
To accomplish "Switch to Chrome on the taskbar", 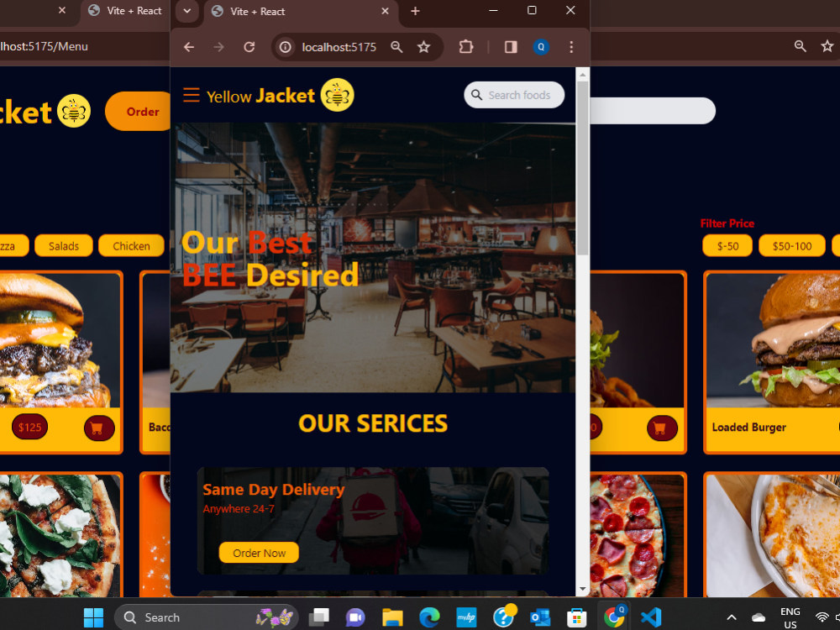I will [x=614, y=617].
